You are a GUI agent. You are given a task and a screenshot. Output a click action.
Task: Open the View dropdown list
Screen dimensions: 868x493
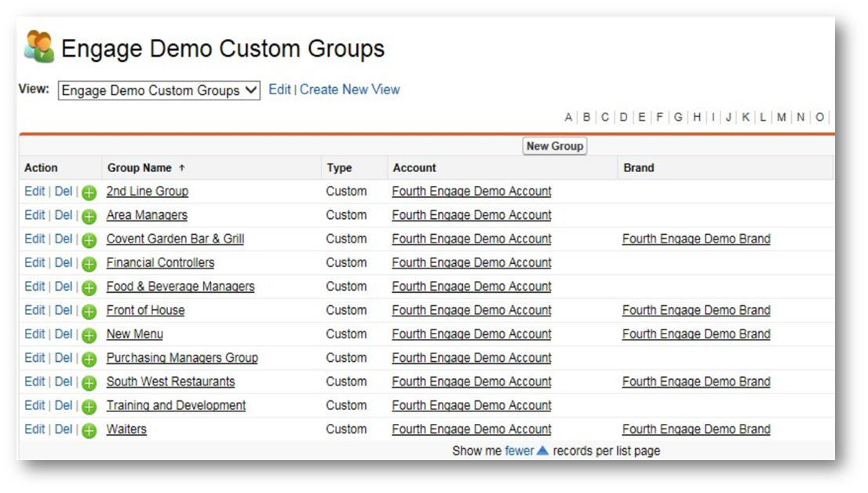pos(159,90)
